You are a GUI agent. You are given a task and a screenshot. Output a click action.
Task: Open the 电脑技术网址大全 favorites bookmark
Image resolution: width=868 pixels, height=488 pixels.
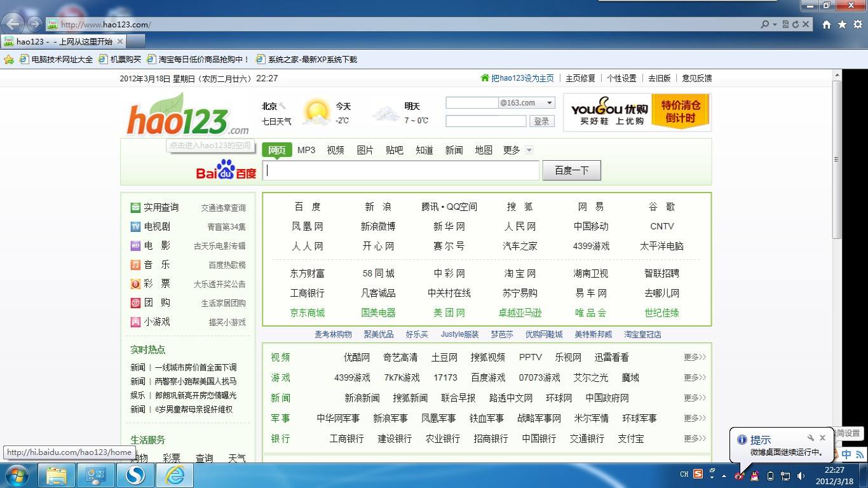pyautogui.click(x=56, y=59)
